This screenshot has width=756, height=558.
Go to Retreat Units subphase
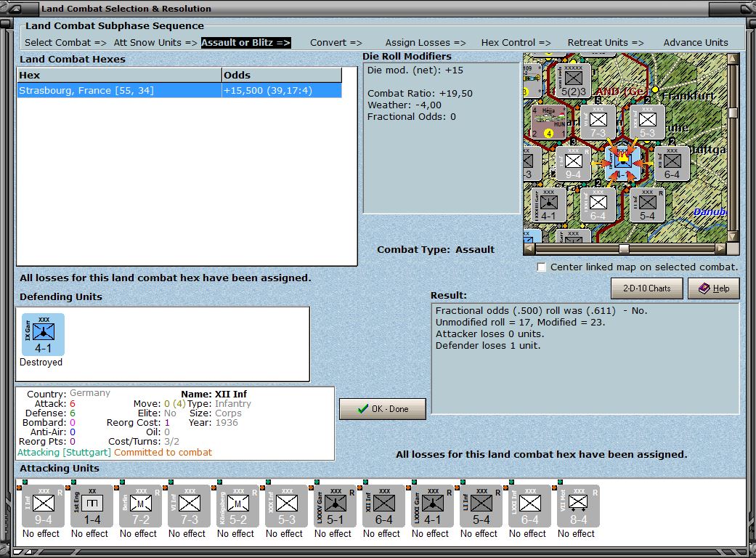click(x=606, y=42)
